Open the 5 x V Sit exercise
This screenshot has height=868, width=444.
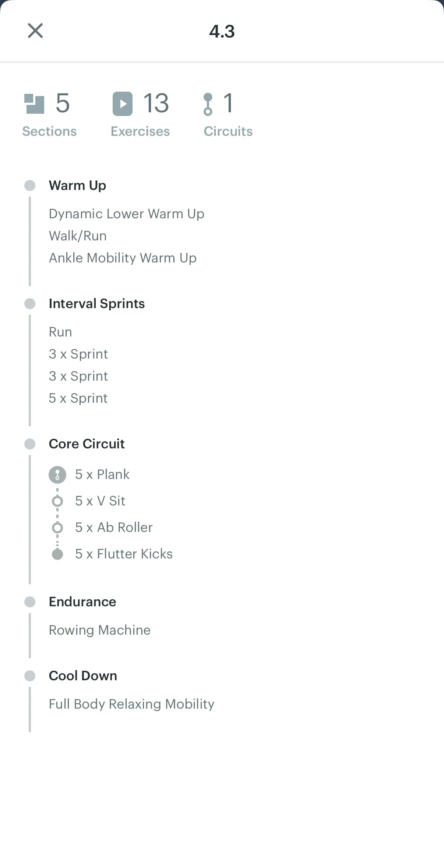[x=100, y=501]
